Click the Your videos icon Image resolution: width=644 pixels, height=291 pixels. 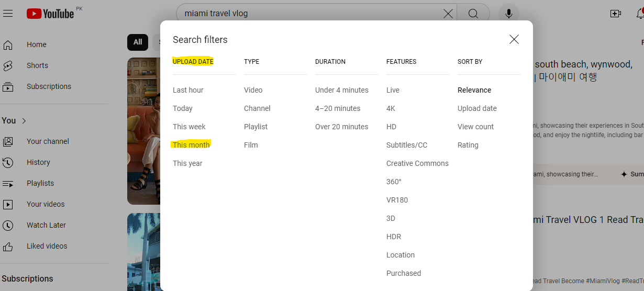8,204
